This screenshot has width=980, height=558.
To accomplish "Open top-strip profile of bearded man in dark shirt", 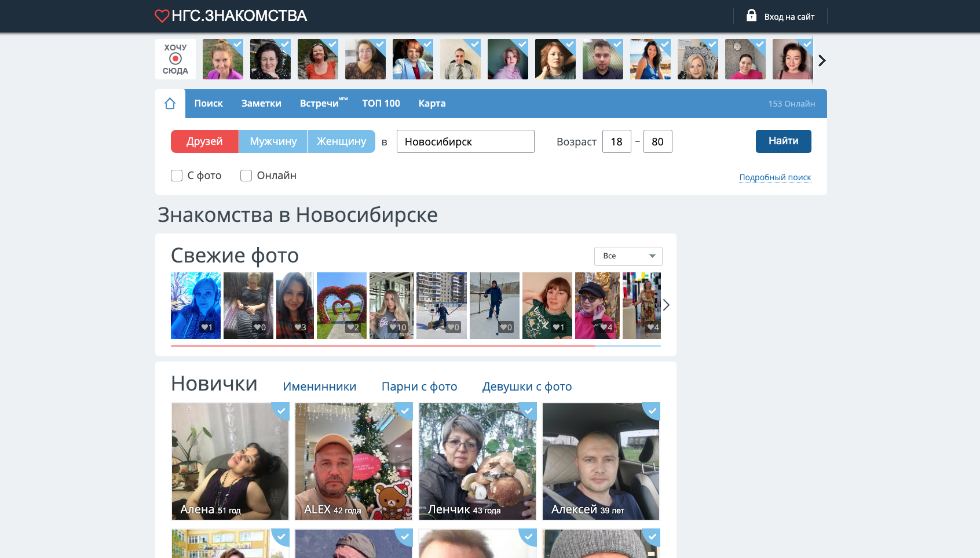I will click(603, 59).
